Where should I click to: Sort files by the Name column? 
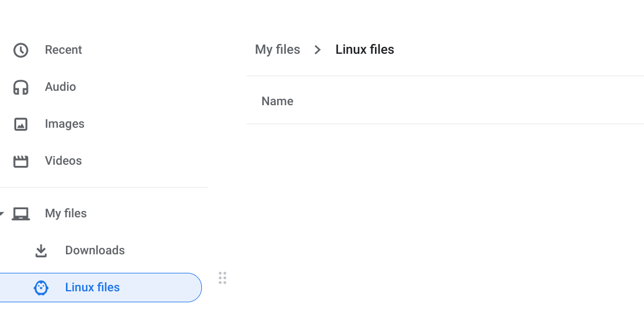[x=277, y=102]
